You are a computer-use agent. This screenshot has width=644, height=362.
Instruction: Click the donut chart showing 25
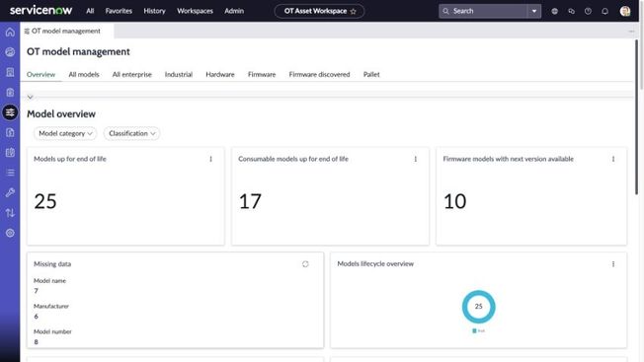tap(478, 306)
